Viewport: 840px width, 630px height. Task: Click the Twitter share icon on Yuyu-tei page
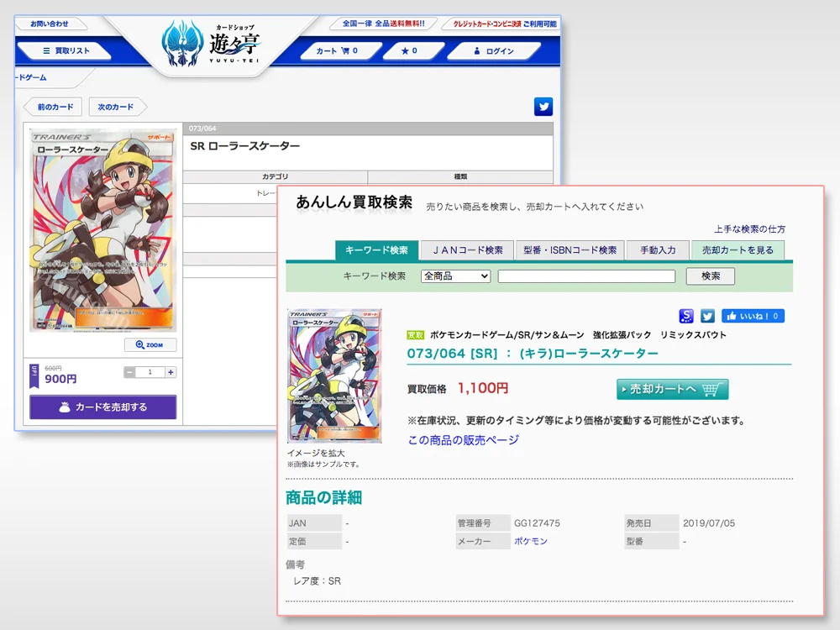click(543, 107)
